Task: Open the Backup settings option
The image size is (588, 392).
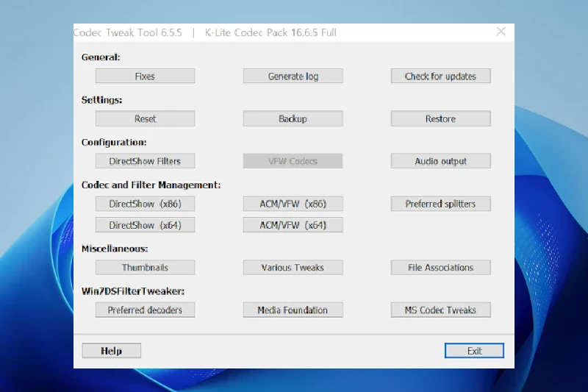Action: (x=293, y=118)
